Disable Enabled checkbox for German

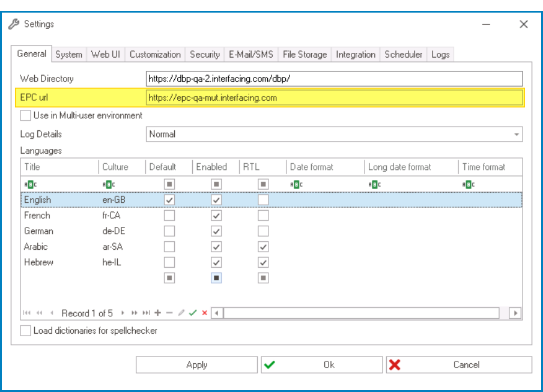(216, 231)
